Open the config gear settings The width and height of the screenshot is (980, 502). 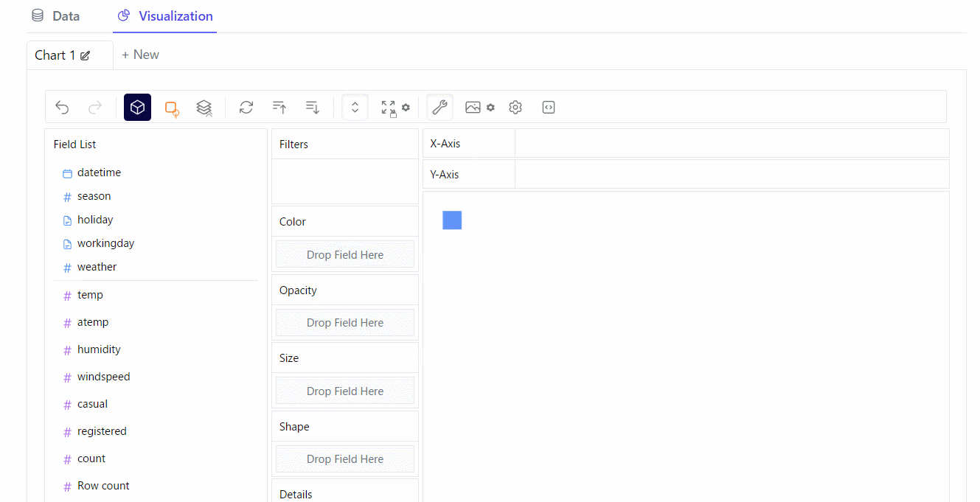tap(515, 108)
